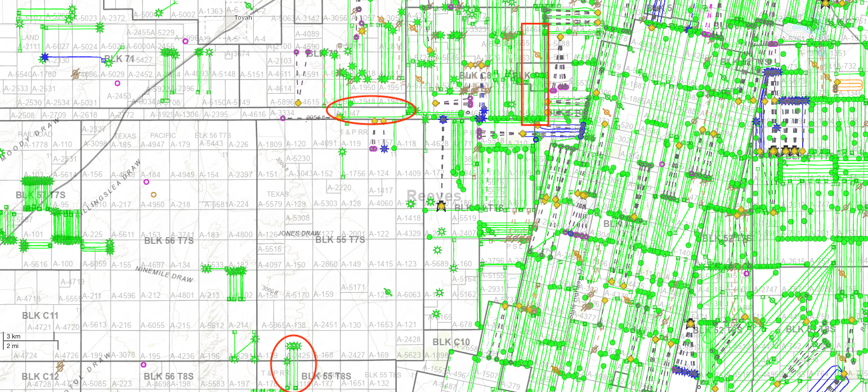Select the green slashed-circle well near A-6063
The height and width of the screenshot is (392, 868).
(388, 292)
